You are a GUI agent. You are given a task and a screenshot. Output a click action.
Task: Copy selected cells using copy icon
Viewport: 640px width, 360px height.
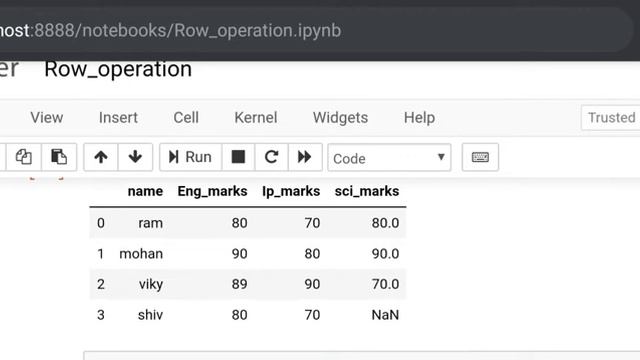point(24,157)
